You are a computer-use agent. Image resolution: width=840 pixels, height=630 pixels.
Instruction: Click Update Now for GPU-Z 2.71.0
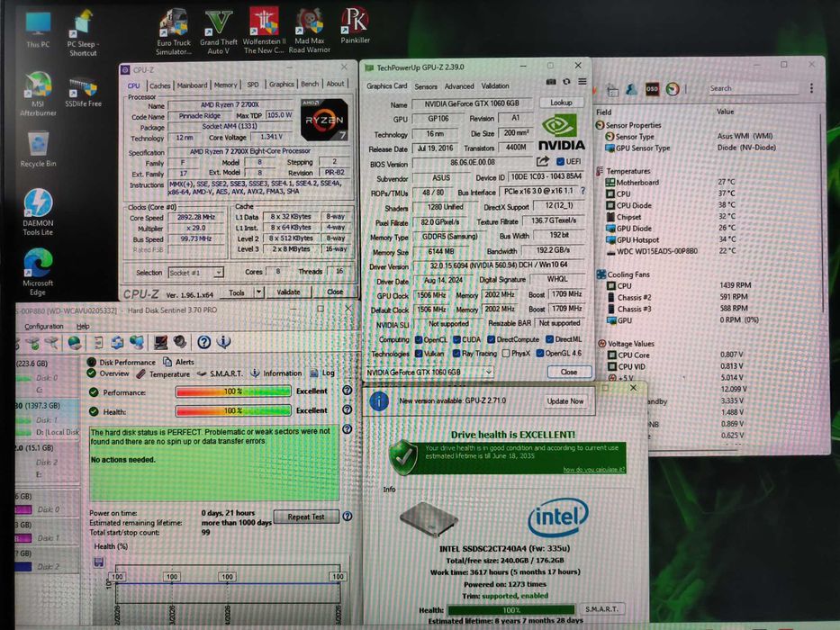point(565,401)
